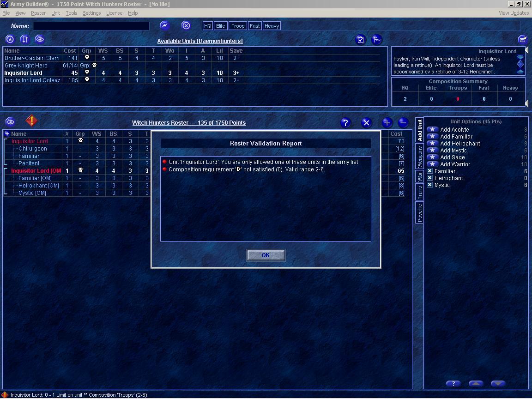Viewport: 532px width, 399px height.
Task: Open the License menu
Action: pos(115,13)
